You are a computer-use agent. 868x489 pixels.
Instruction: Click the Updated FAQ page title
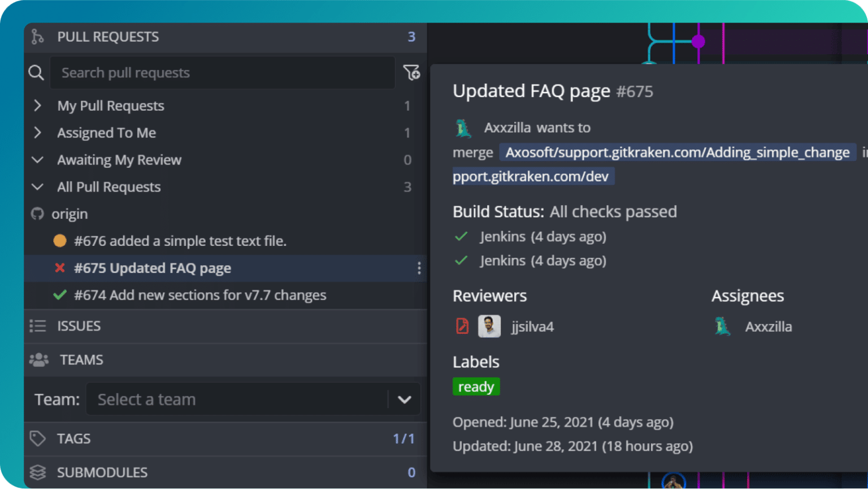pyautogui.click(x=532, y=91)
